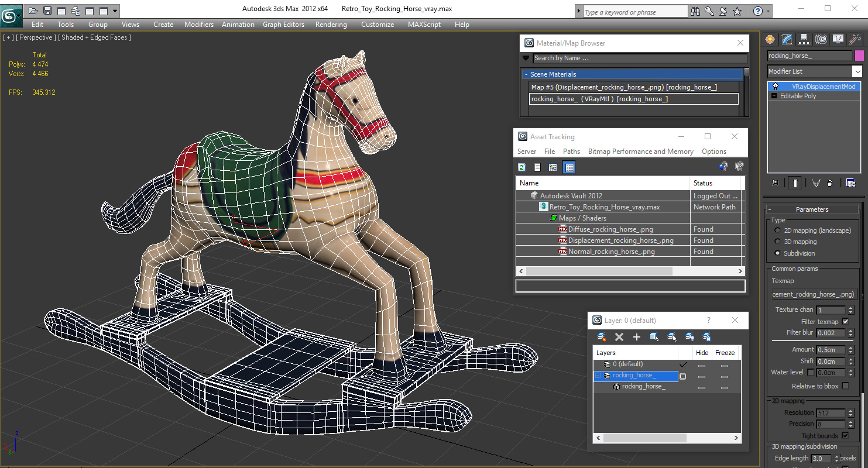
Task: Toggle VRayDisplacementMod lightbulb on/off
Action: pyautogui.click(x=776, y=87)
